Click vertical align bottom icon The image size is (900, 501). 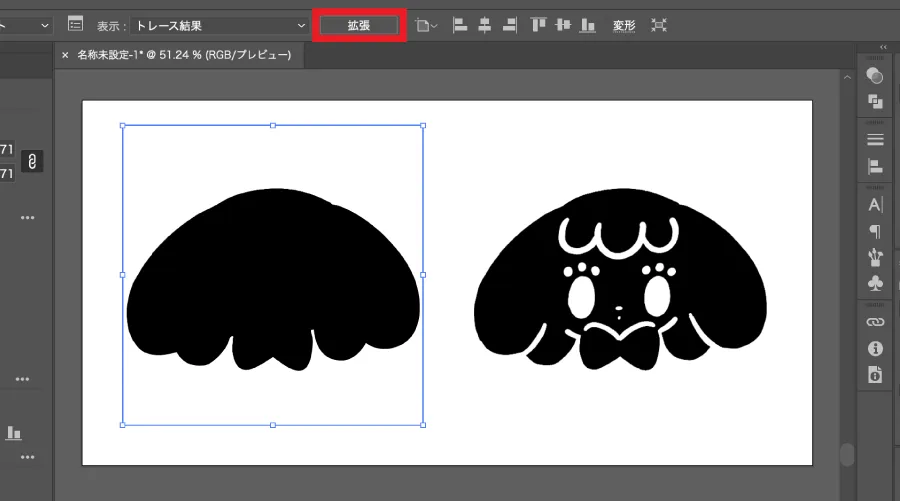coord(588,25)
